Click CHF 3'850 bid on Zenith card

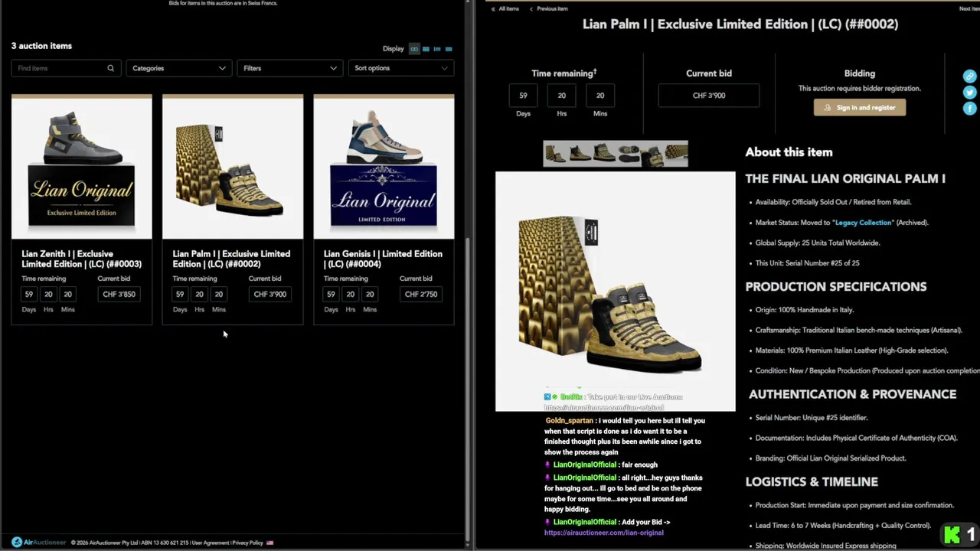(119, 294)
